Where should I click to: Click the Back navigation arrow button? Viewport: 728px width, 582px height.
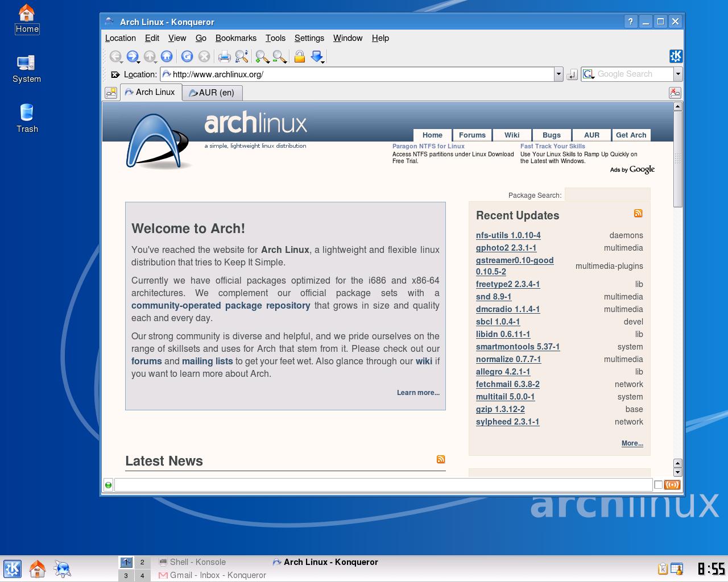tap(115, 56)
